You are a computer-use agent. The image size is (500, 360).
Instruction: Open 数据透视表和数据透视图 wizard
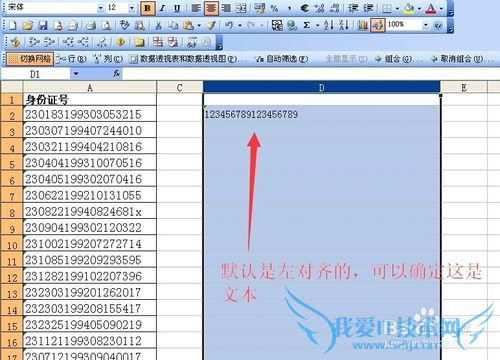(187, 59)
